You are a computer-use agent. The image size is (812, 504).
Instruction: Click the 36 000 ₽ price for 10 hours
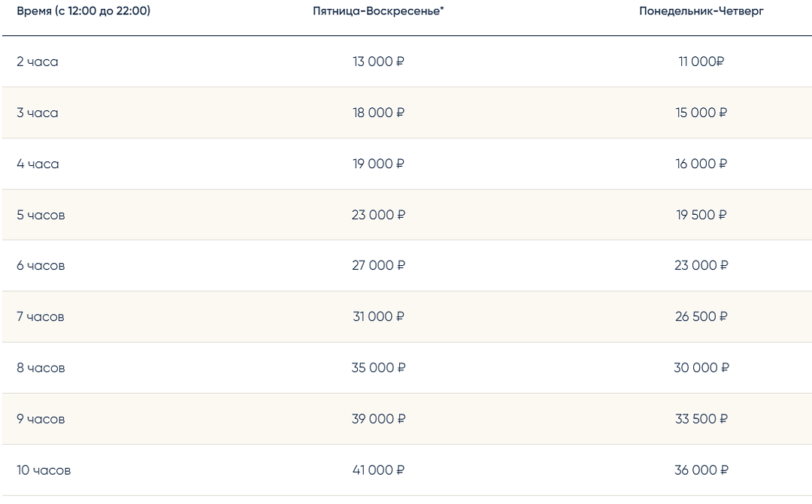(x=701, y=470)
